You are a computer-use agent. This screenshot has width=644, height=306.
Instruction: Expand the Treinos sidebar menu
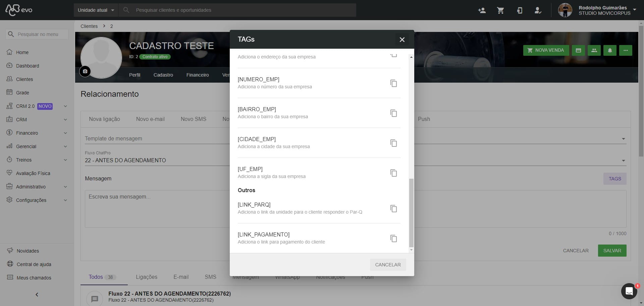37,160
